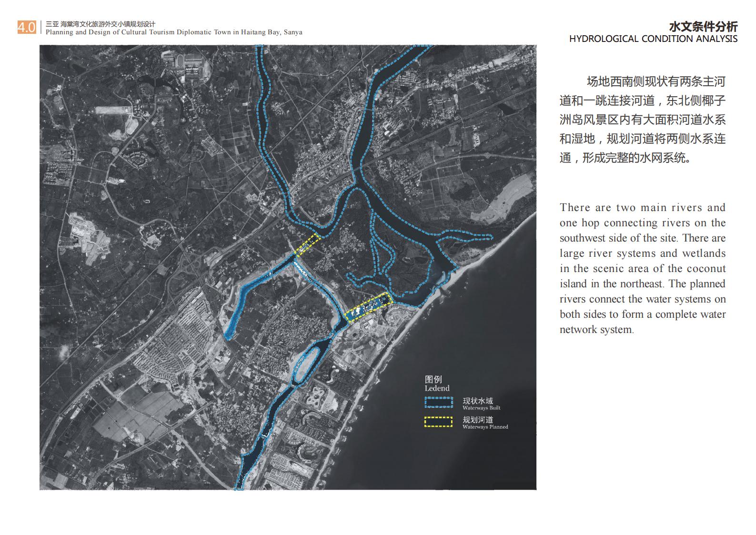Click the Chinese paragraph starting 场地西南侧现状有两条主河
This screenshot has width=756, height=535.
coord(643,120)
